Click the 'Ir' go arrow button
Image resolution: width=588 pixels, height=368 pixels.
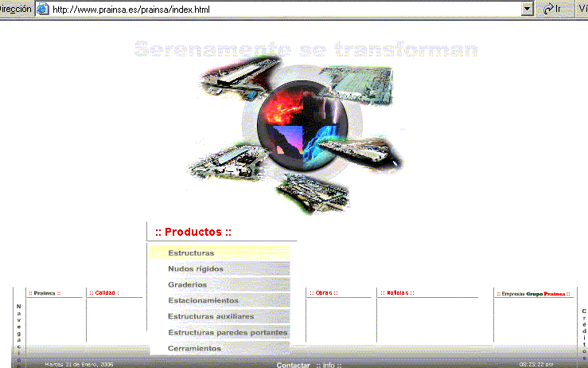552,9
